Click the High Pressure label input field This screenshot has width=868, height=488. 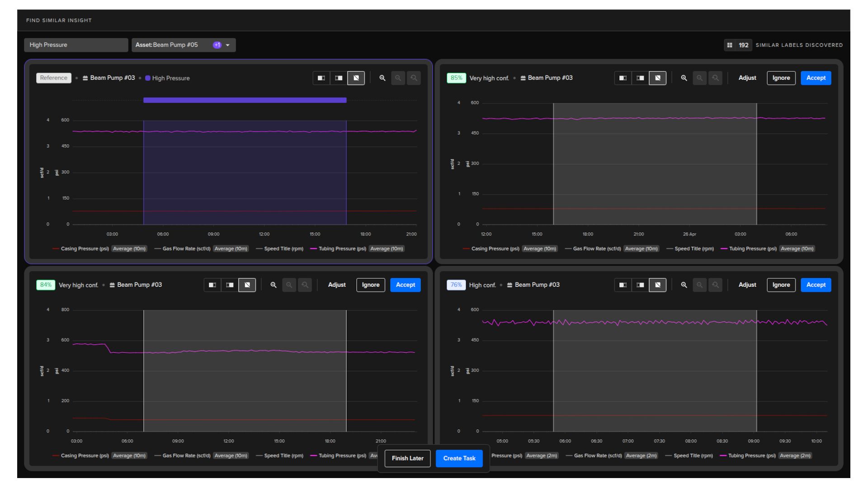click(76, 45)
